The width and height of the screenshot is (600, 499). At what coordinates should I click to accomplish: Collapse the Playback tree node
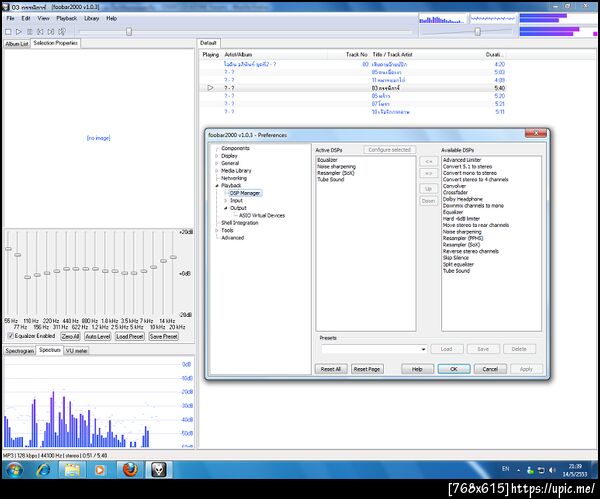coord(217,186)
